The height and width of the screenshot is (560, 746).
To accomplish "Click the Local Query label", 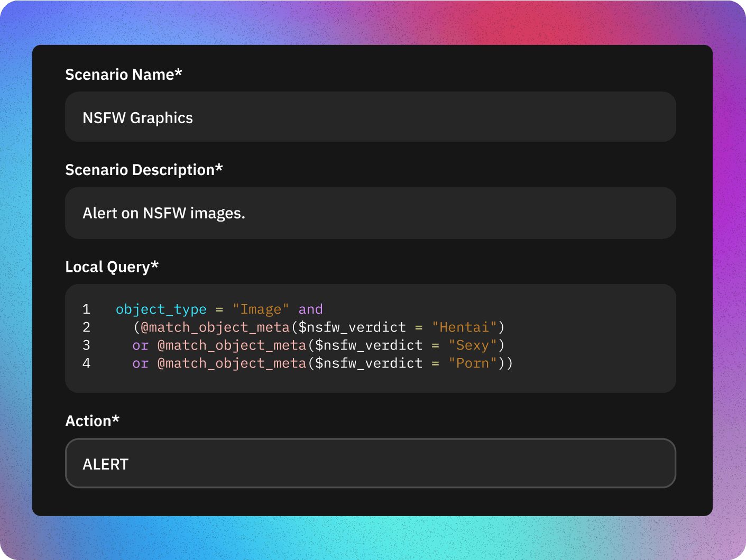I will tap(112, 267).
